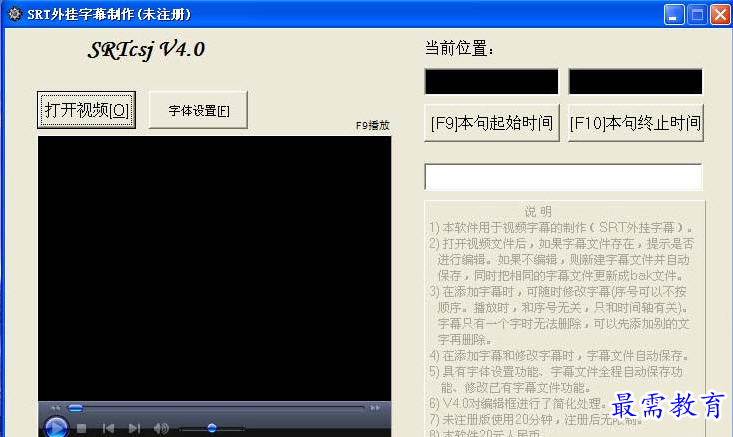This screenshot has height=437, width=733.
Task: Click the F9播放 label
Action: tap(373, 125)
